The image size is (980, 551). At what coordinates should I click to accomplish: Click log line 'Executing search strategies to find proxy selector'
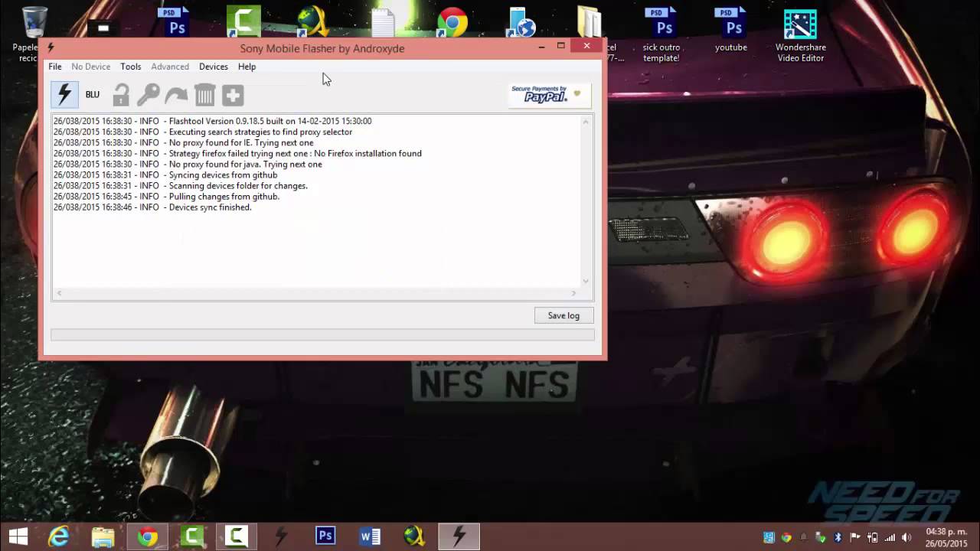pyautogui.click(x=203, y=132)
